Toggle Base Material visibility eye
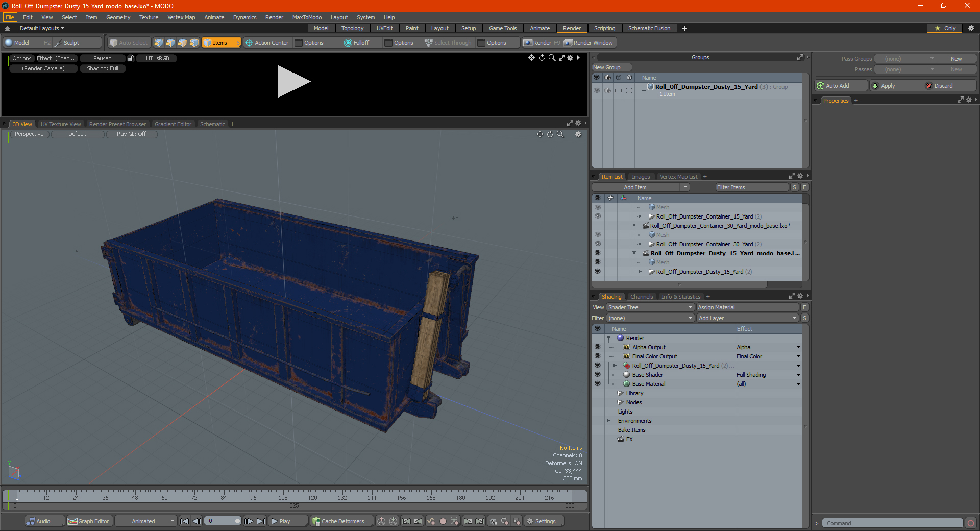This screenshot has height=531, width=980. point(597,384)
